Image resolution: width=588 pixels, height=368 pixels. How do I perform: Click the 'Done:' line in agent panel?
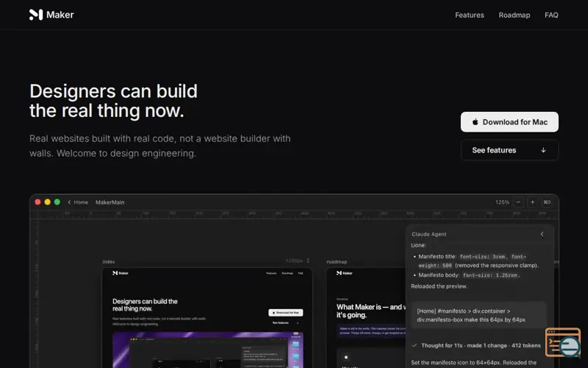[x=418, y=245]
